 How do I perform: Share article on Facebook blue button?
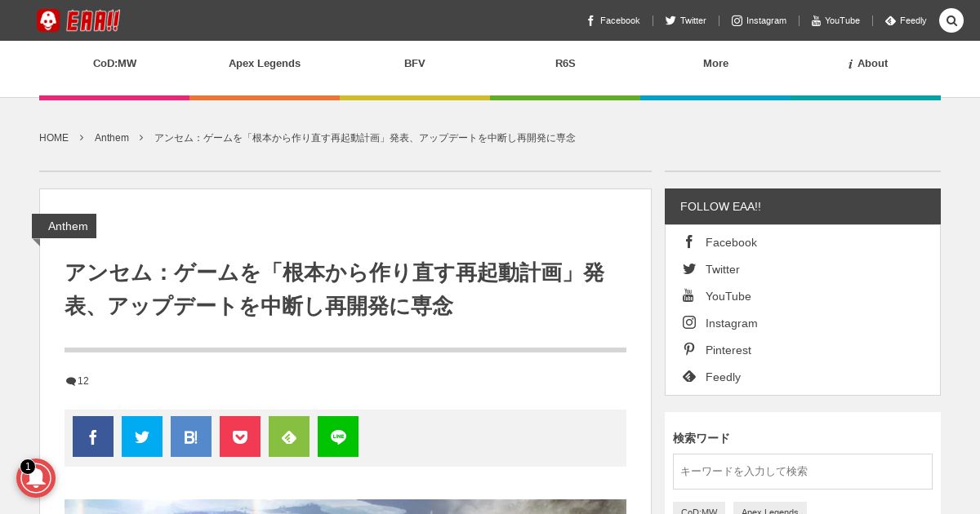tap(93, 436)
